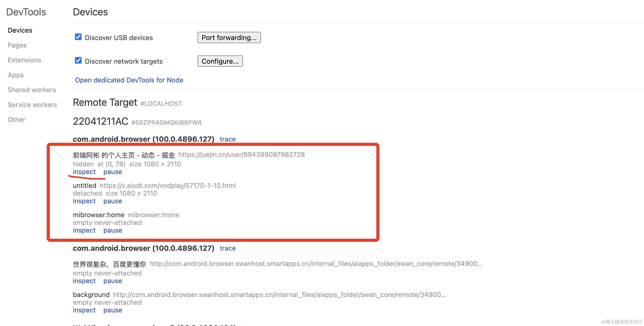Click trace for second com.android.browser

[228, 248]
